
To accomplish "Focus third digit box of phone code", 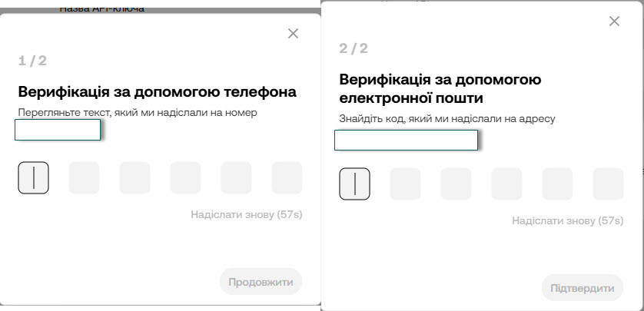I will point(135,178).
